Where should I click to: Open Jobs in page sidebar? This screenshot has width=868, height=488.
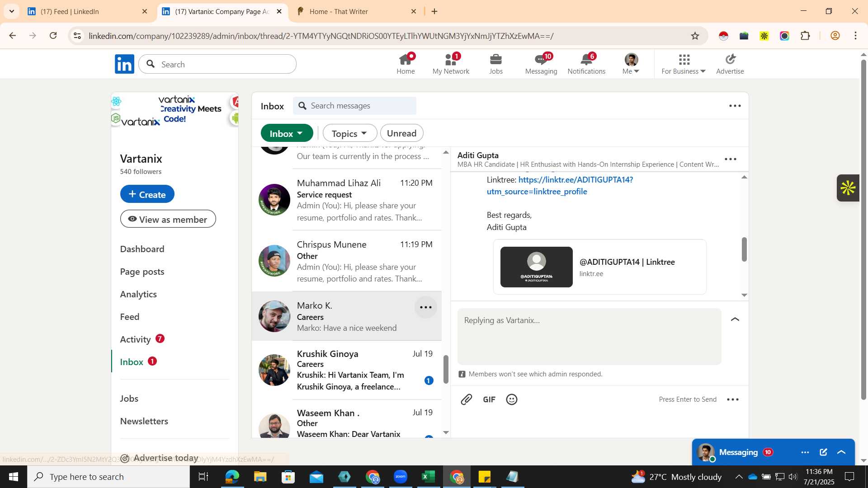(129, 399)
